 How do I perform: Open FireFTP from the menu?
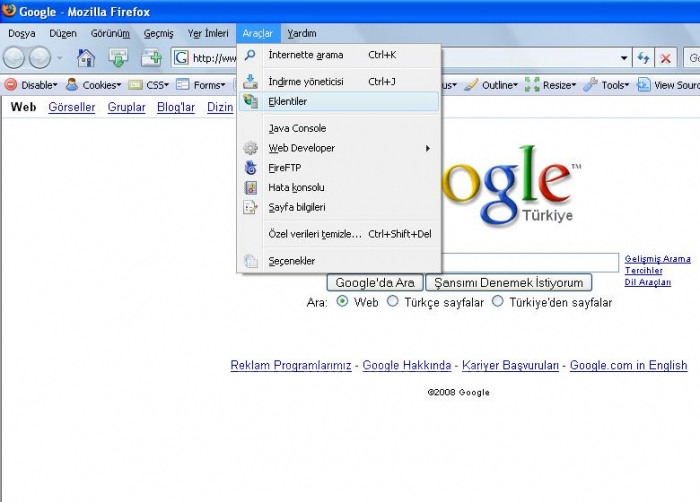pos(284,168)
